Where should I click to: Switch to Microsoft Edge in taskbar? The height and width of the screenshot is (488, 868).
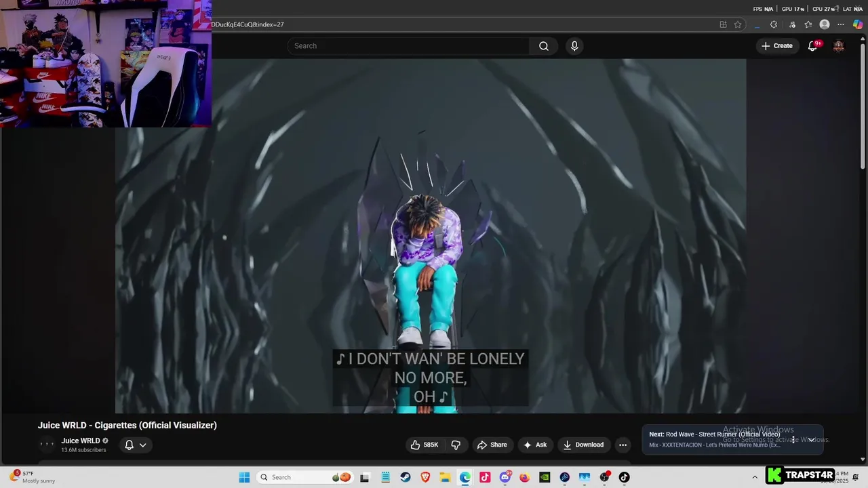click(465, 477)
